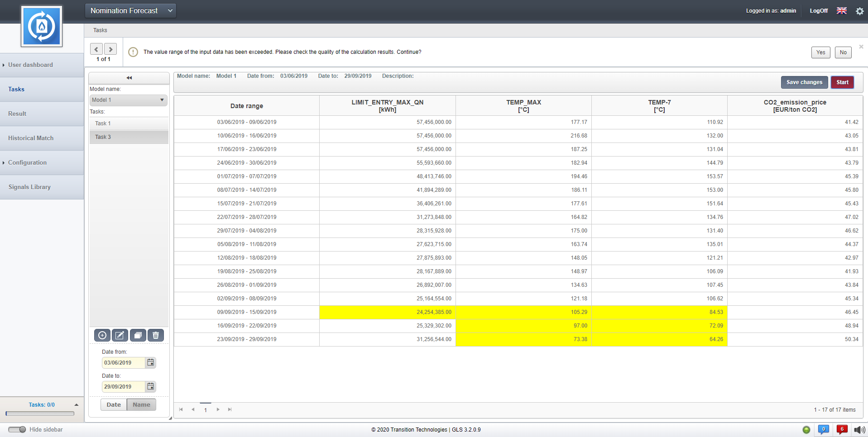Sort tasks by Date toggle button
The width and height of the screenshot is (868, 437).
point(114,404)
